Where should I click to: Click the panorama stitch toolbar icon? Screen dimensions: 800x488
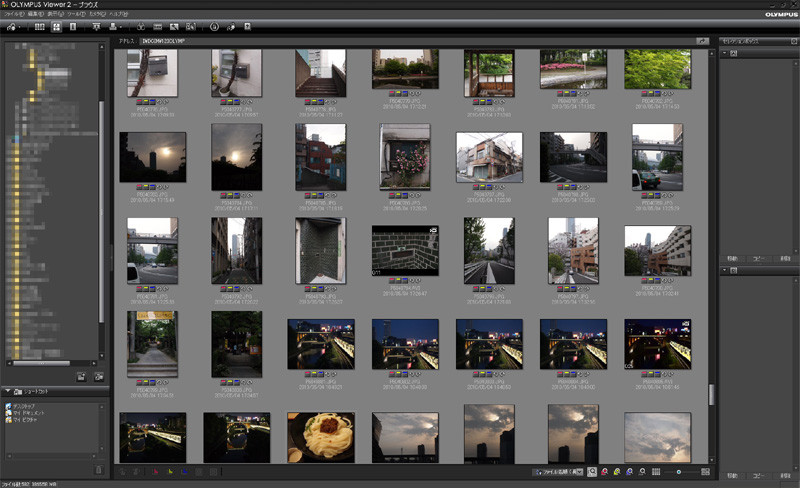(158, 27)
